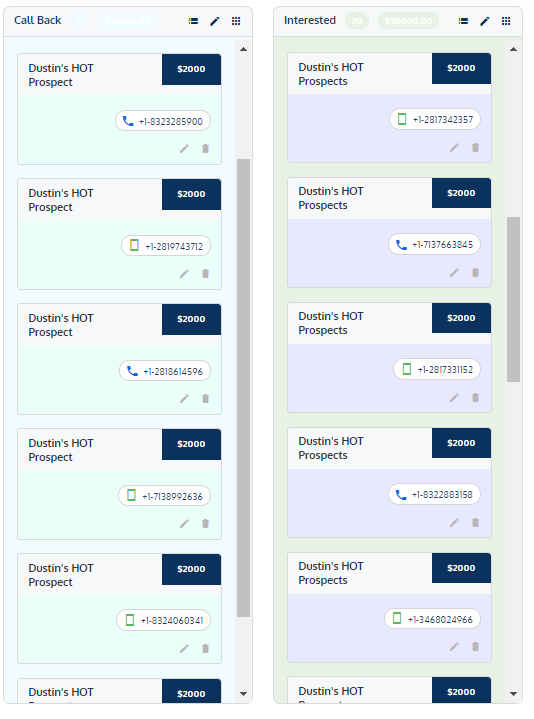Open the grid icon in Call Back header
The height and width of the screenshot is (719, 534).
point(236,21)
